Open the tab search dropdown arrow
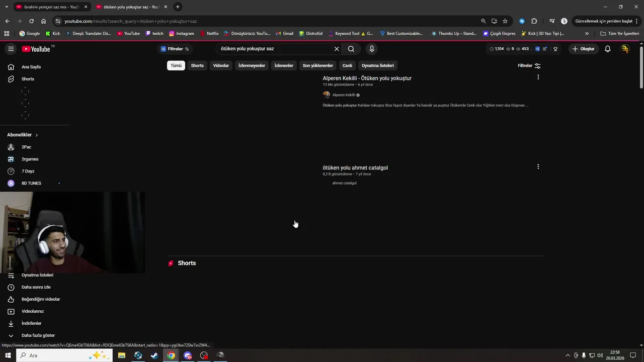The height and width of the screenshot is (362, 644). tap(6, 7)
